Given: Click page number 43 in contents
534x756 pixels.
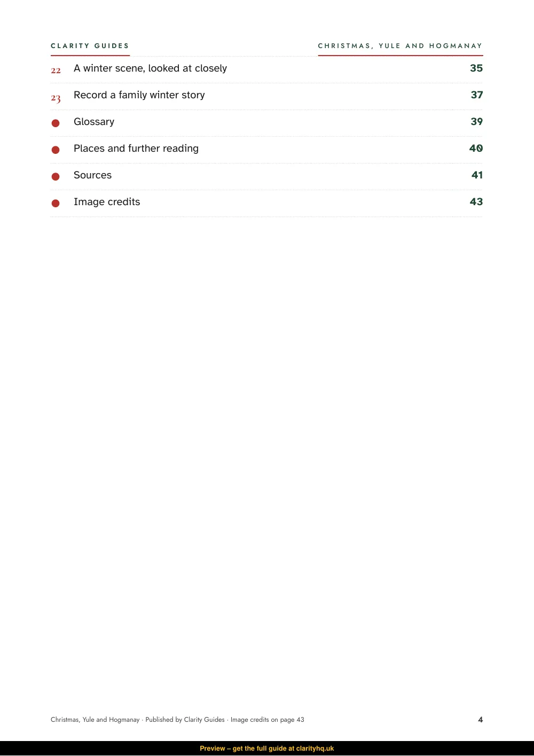Looking at the screenshot, I should point(476,202).
